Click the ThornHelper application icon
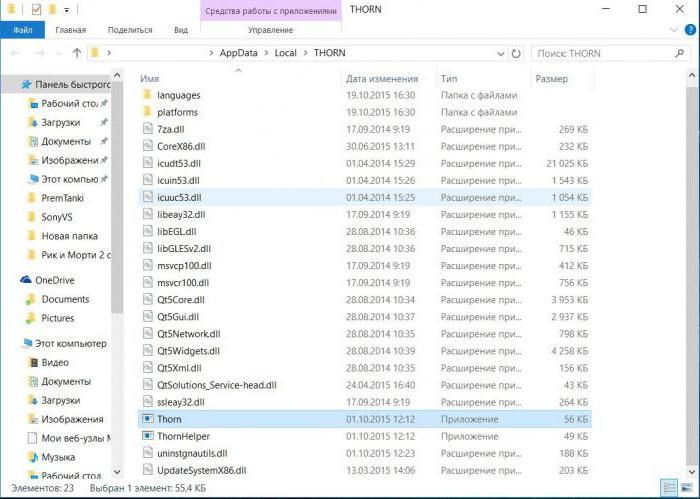Screen dimensions: 700x499 coord(148,436)
